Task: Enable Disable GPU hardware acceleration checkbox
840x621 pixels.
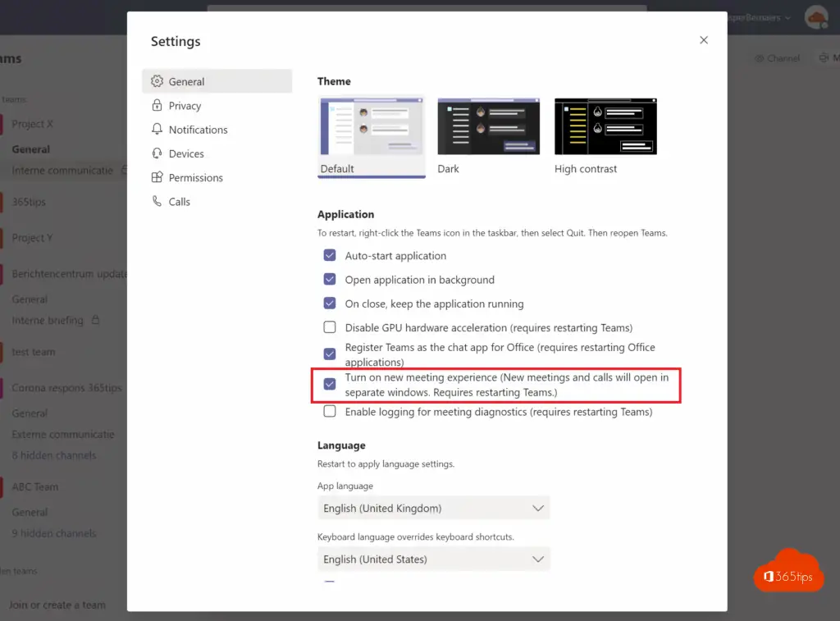Action: tap(330, 327)
